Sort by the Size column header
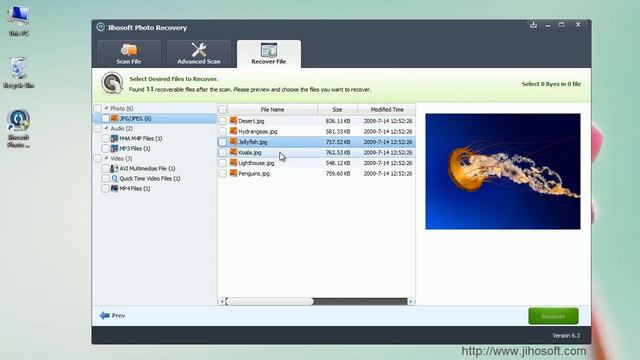640x360 pixels. 337,109
